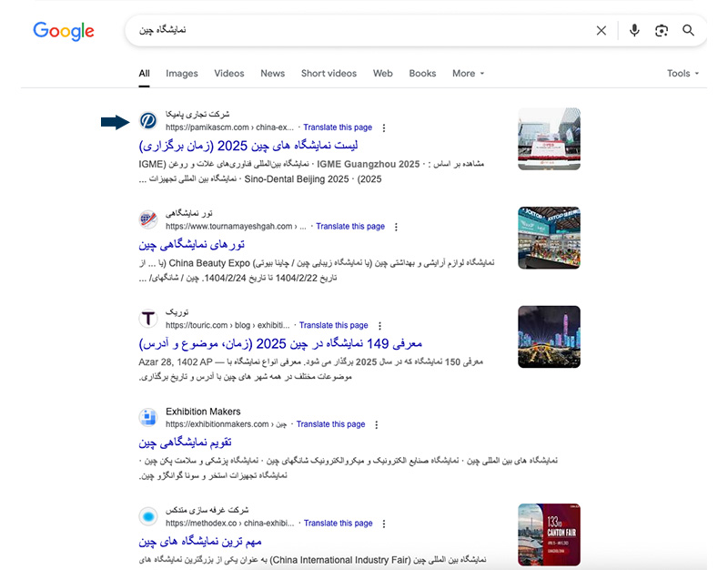This screenshot has height=570, width=728.
Task: Switch to the Web tab
Action: click(x=382, y=74)
